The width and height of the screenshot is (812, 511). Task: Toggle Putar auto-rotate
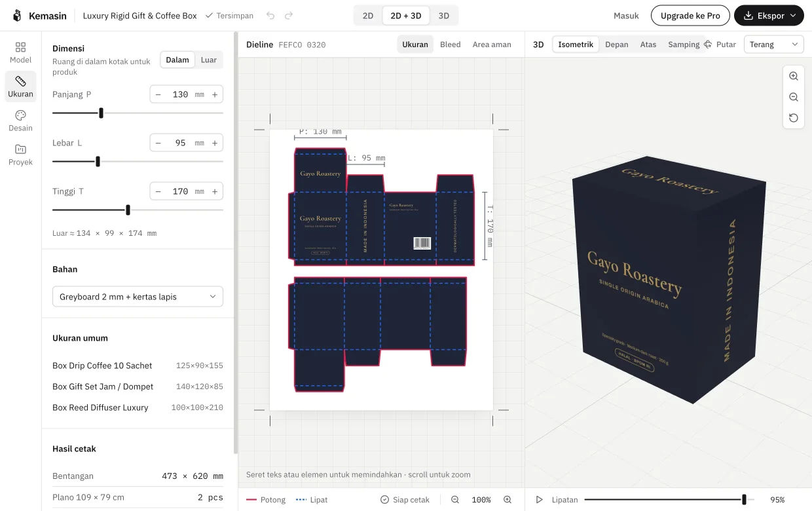720,45
